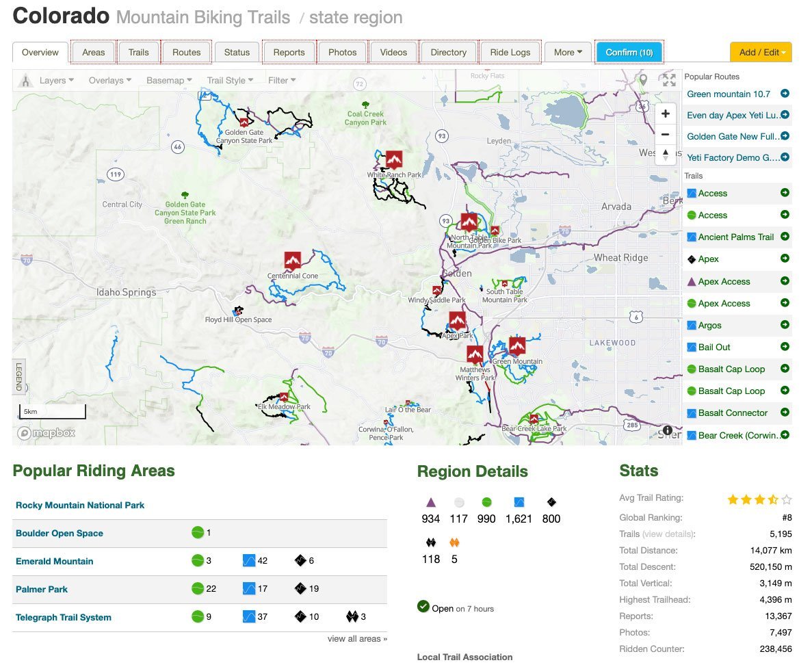Viewport: 812px width, 667px height.
Task: Click the Centennial Cone trailhead marker
Action: 293,261
